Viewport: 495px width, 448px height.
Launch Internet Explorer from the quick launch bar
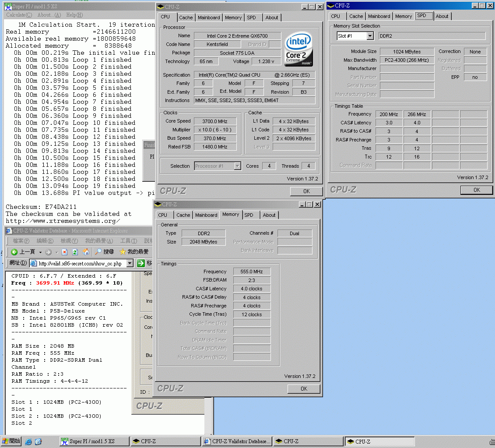[x=28, y=442]
